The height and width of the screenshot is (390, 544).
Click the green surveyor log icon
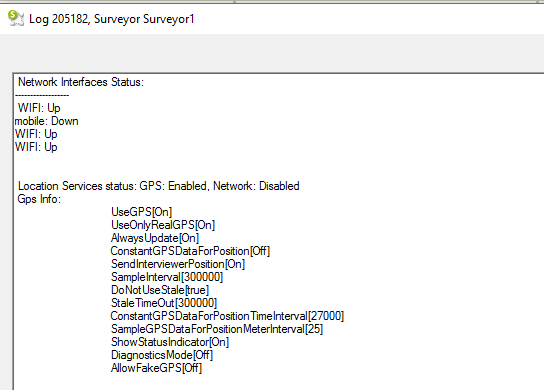pos(16,18)
